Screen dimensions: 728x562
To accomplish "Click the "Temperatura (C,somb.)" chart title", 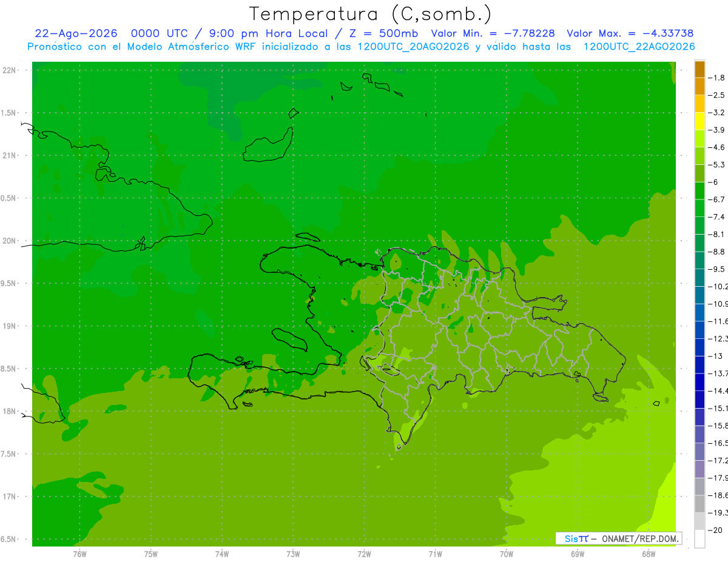I will [370, 15].
